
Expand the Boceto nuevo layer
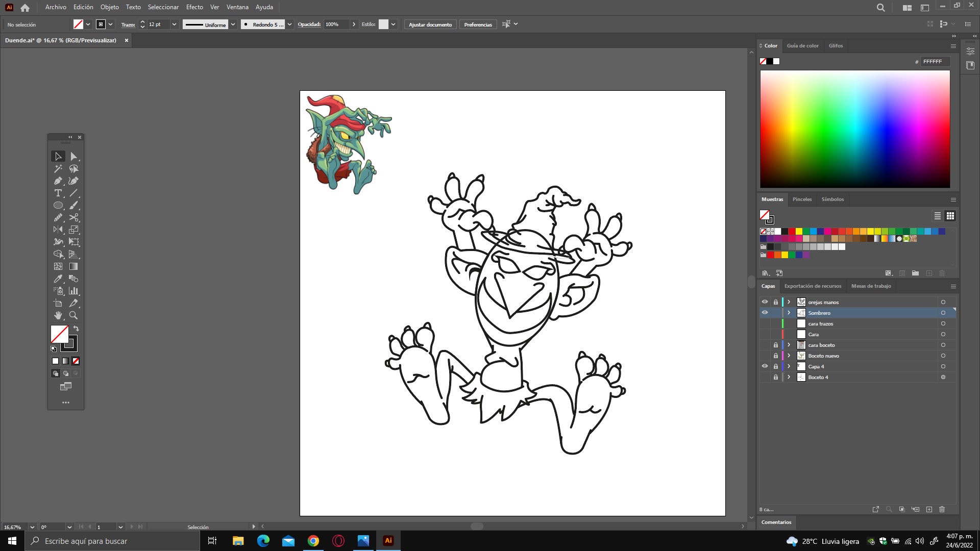[789, 356]
